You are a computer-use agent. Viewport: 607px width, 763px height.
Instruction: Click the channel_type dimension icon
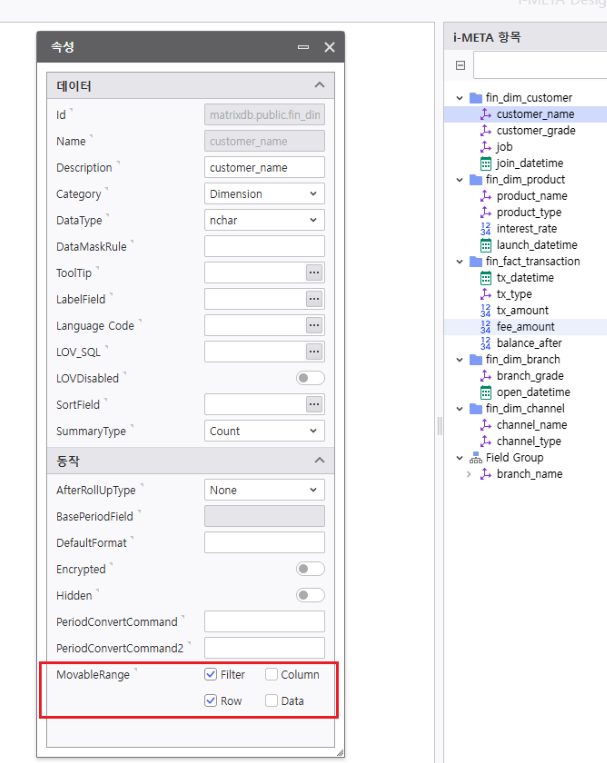pyautogui.click(x=485, y=441)
